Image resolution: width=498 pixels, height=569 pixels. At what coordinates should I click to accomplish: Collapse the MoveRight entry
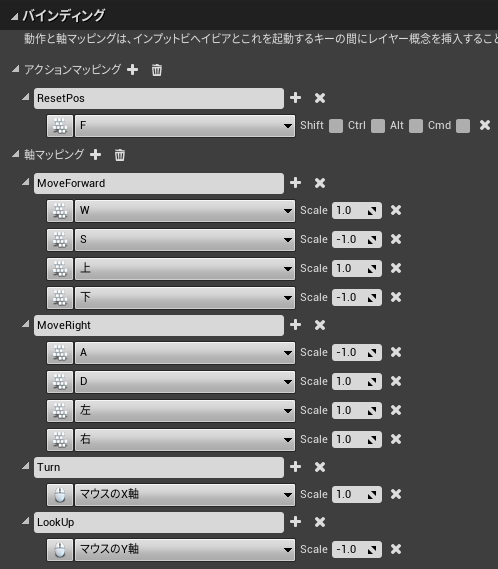[25, 323]
